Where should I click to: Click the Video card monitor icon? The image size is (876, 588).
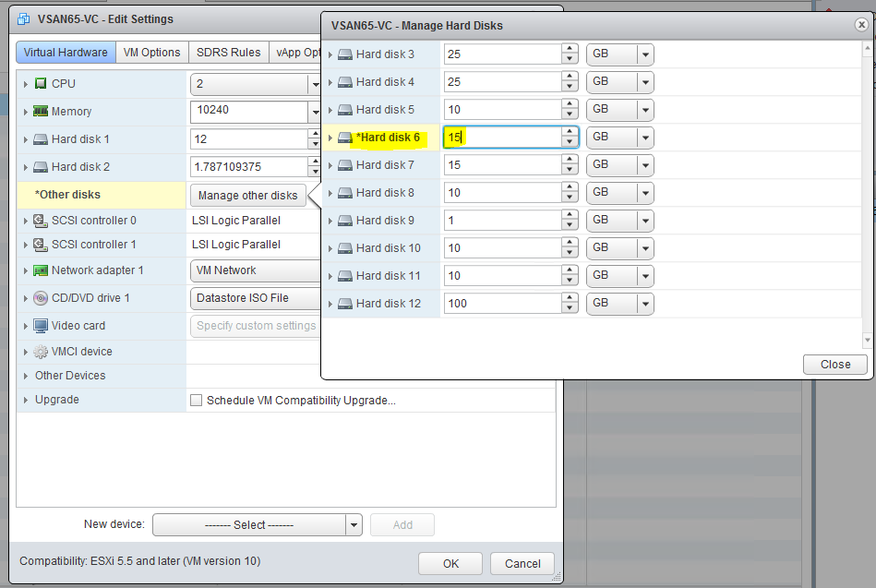(x=41, y=326)
